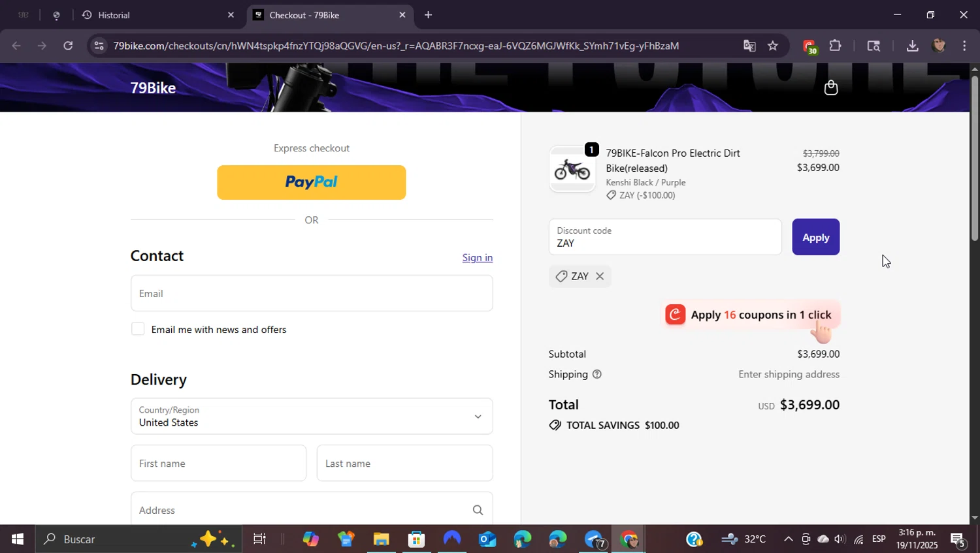Click the translate page icon
The width and height of the screenshot is (980, 553).
pos(749,46)
